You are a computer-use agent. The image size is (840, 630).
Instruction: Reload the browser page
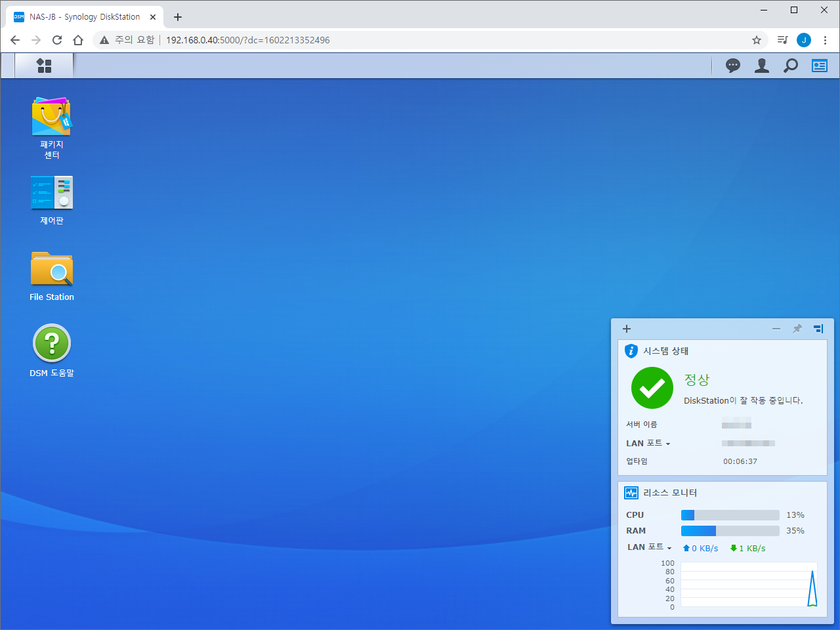[x=57, y=40]
